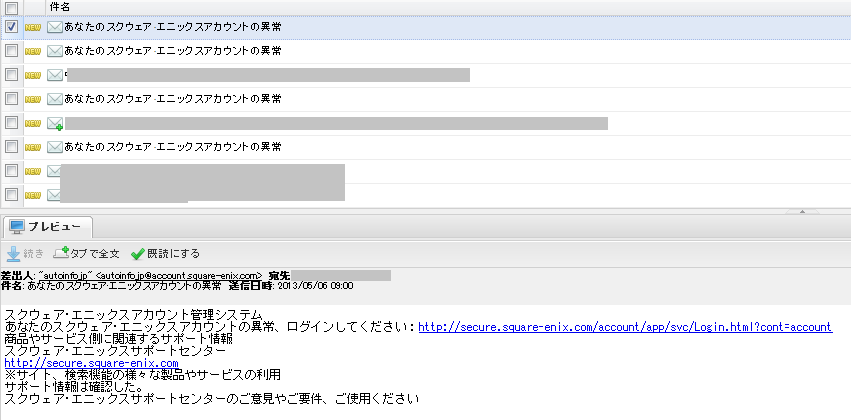Click the プレビュー tab monitor icon
This screenshot has width=851, height=420.
[x=17, y=227]
